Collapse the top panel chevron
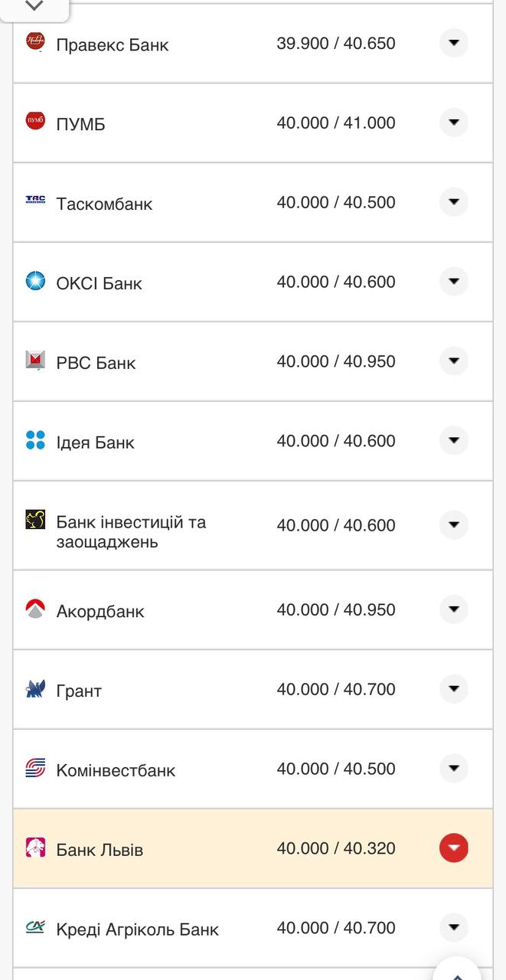 pyautogui.click(x=34, y=7)
